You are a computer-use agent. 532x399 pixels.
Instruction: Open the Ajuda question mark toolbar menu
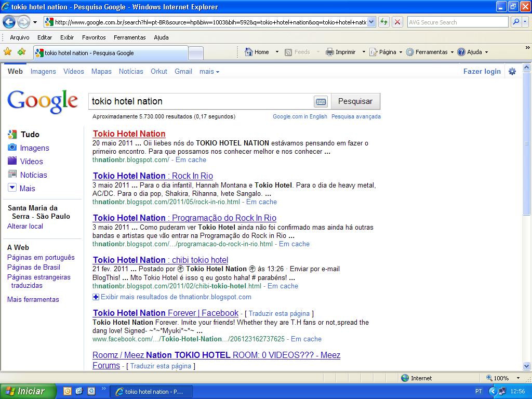pyautogui.click(x=473, y=52)
